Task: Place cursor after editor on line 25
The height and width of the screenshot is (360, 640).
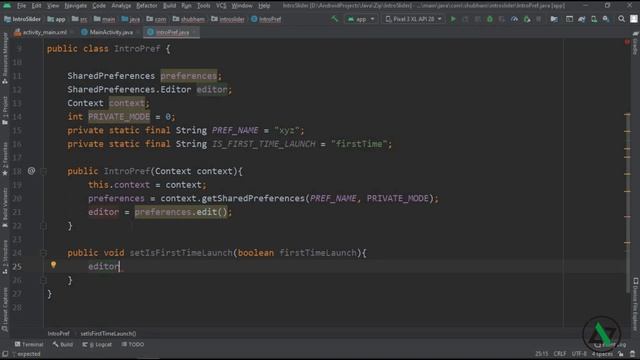Action: (x=120, y=267)
